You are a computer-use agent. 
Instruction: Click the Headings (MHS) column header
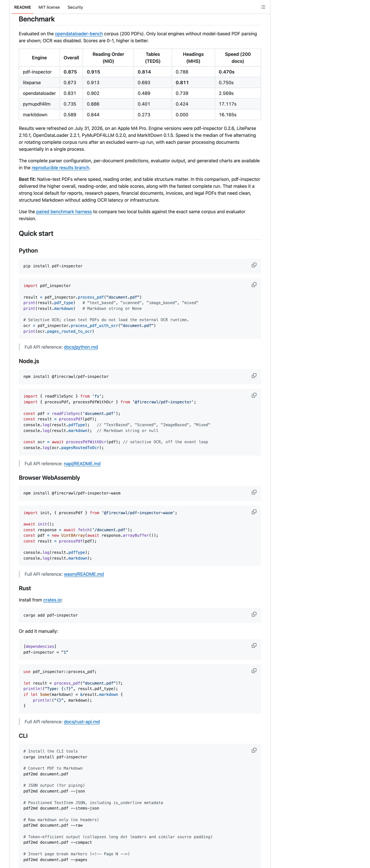pos(193,58)
